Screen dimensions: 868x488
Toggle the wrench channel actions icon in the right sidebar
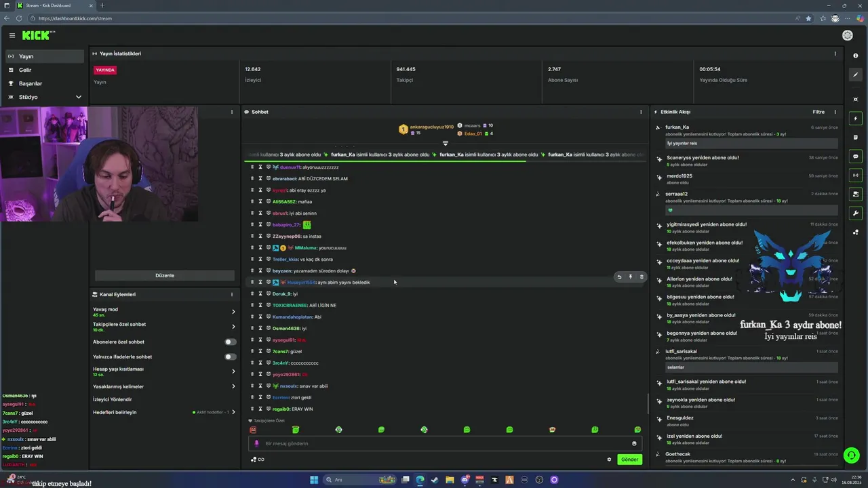pyautogui.click(x=856, y=213)
